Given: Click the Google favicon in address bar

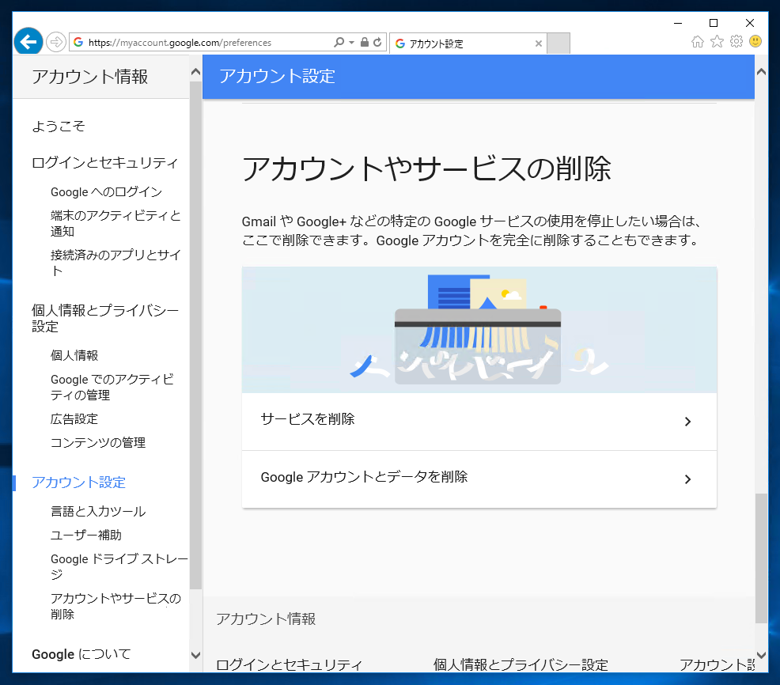Looking at the screenshot, I should [78, 42].
